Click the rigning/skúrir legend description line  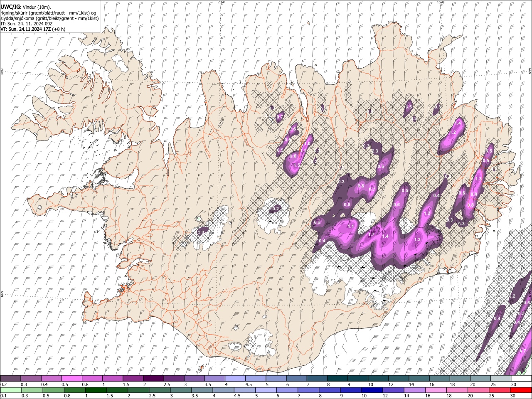pos(49,12)
